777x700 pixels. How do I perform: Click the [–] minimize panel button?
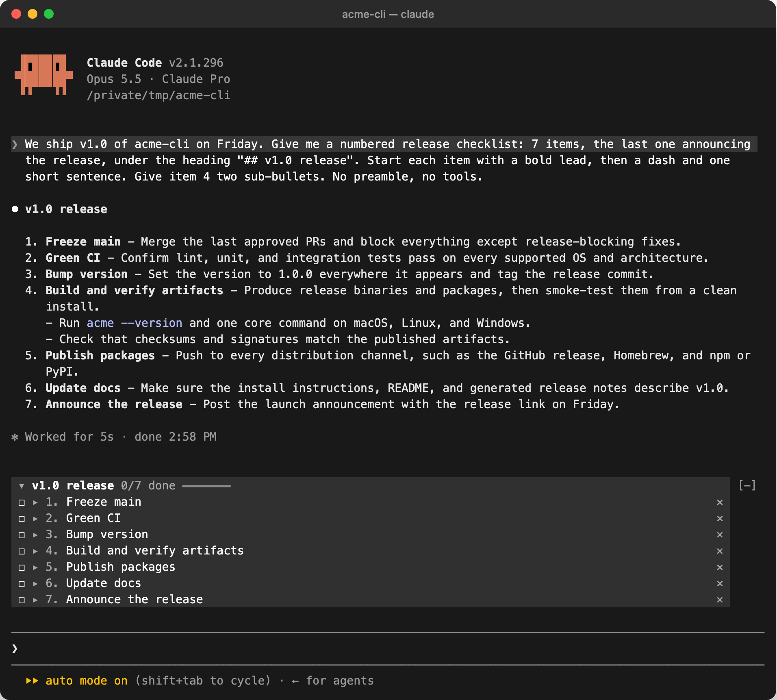click(747, 485)
